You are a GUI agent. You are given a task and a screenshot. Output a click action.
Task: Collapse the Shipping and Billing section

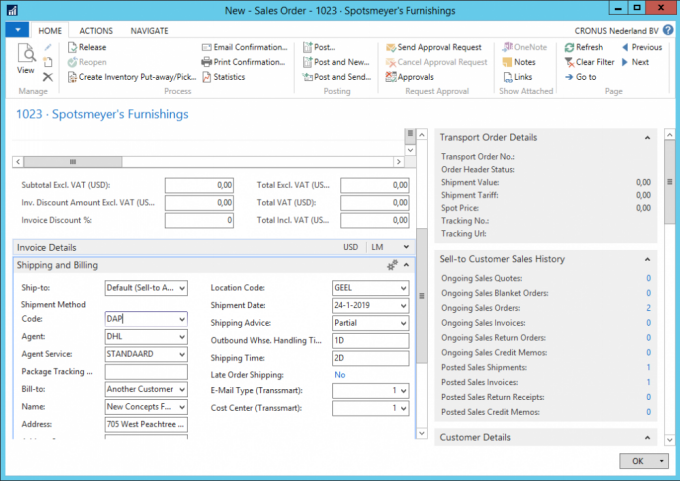[x=407, y=265]
